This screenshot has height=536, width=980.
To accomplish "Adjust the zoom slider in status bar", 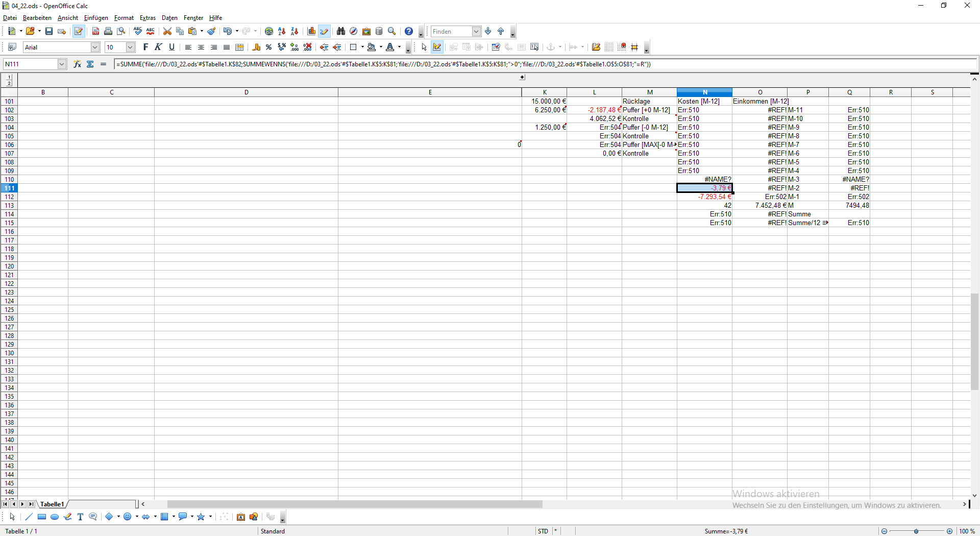I will [x=916, y=531].
